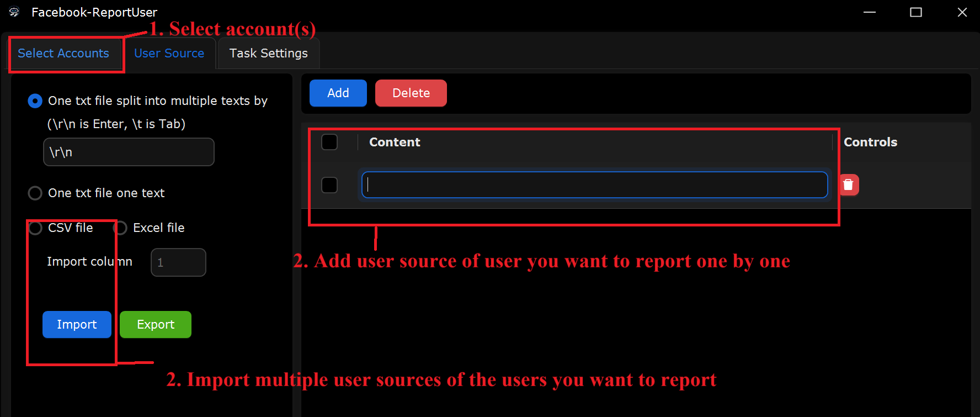980x417 pixels.
Task: Delete the content row with trash icon
Action: pos(849,184)
